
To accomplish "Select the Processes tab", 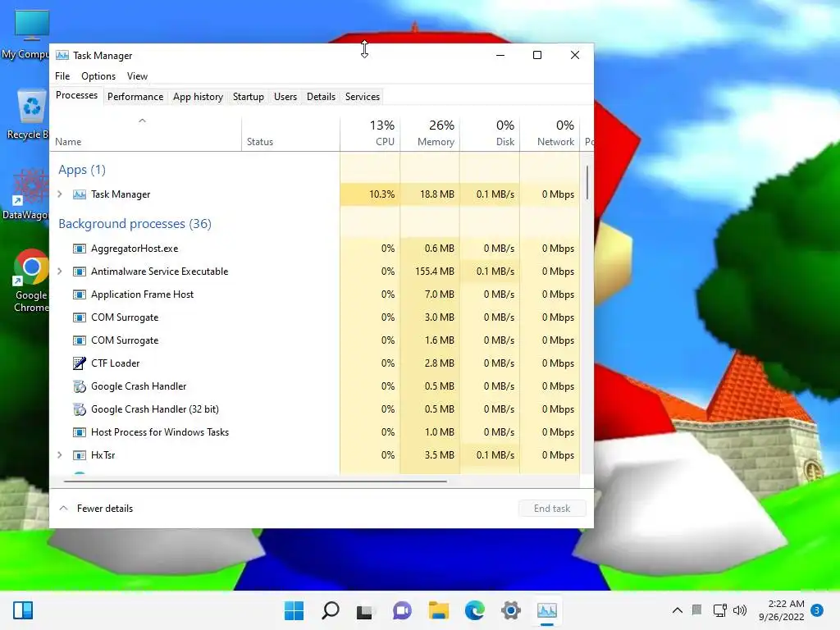I will (76, 95).
